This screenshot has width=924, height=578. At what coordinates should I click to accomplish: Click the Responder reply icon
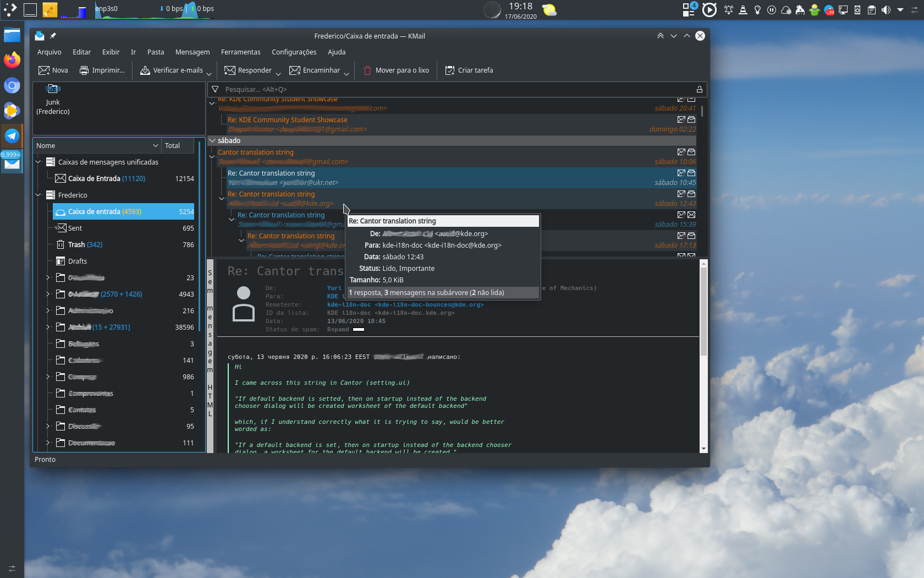[x=230, y=70]
